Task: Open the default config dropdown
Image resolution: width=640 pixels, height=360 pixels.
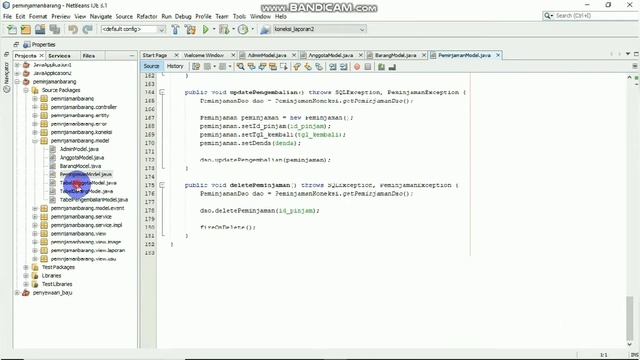Action: coord(133,29)
